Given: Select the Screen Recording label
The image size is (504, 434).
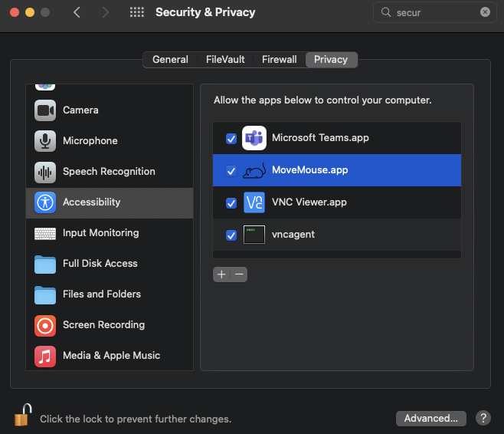Looking at the screenshot, I should pos(104,325).
